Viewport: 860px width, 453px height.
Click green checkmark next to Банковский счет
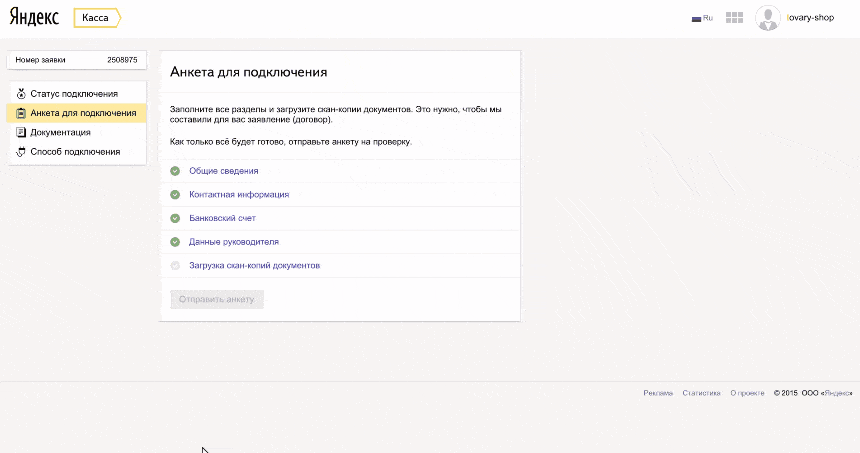coord(175,218)
